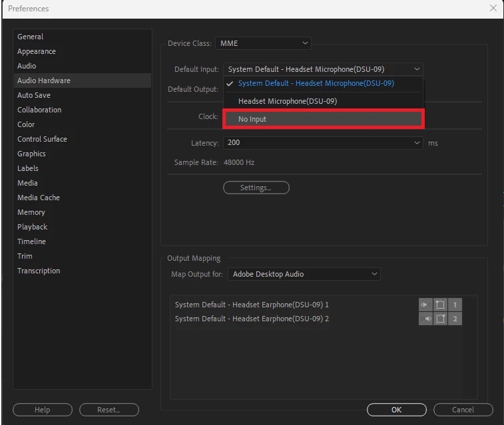Switch to Media Cache preferences
The height and width of the screenshot is (425, 504).
tap(83, 198)
